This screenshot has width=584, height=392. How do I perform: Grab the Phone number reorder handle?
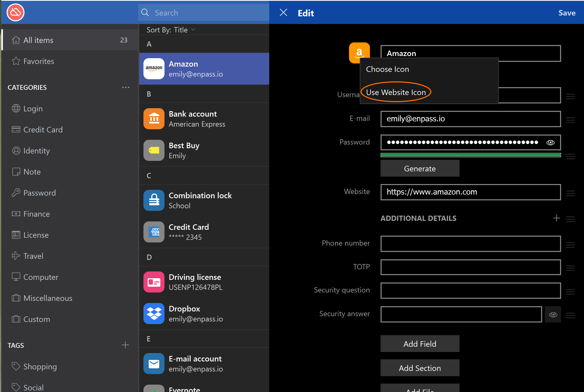point(570,245)
